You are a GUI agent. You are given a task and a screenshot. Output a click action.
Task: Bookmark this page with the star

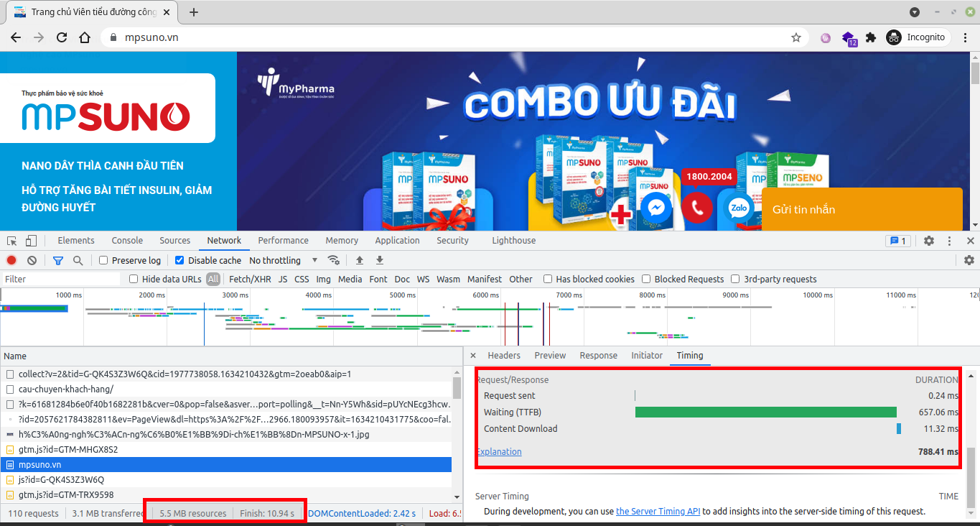(x=796, y=37)
